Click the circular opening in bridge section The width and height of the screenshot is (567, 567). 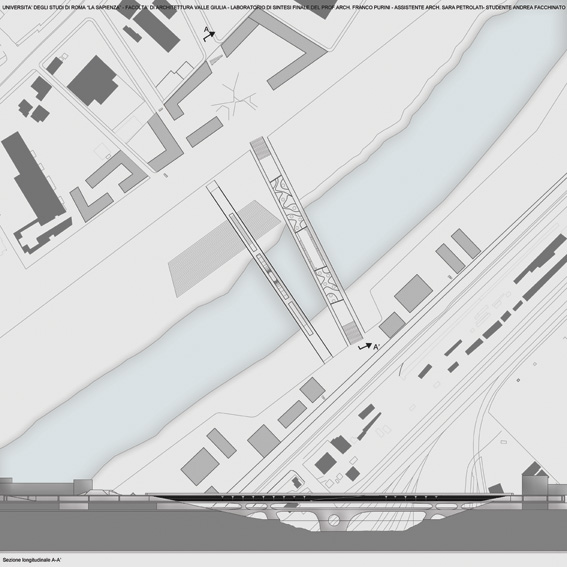pyautogui.click(x=334, y=520)
